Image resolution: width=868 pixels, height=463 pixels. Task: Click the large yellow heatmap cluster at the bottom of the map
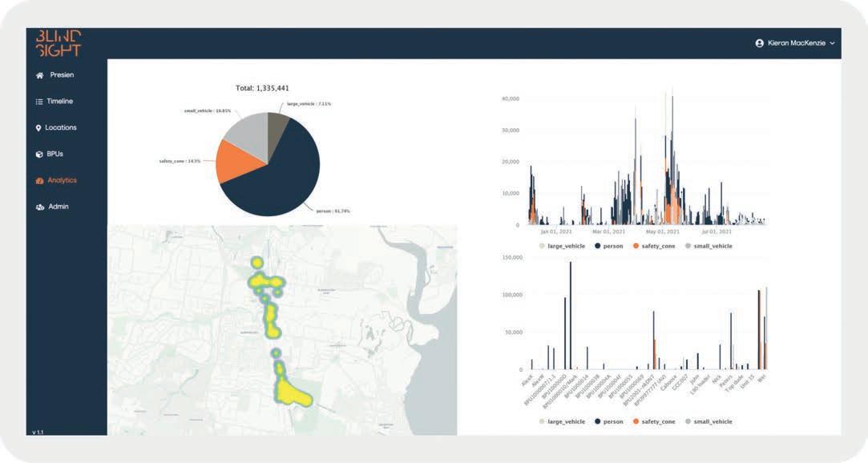coord(293,392)
